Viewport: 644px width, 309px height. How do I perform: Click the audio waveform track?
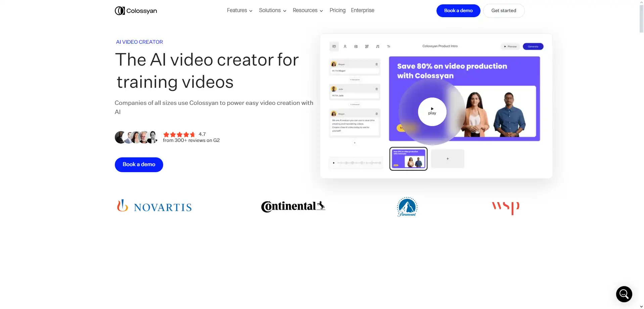[x=359, y=163]
